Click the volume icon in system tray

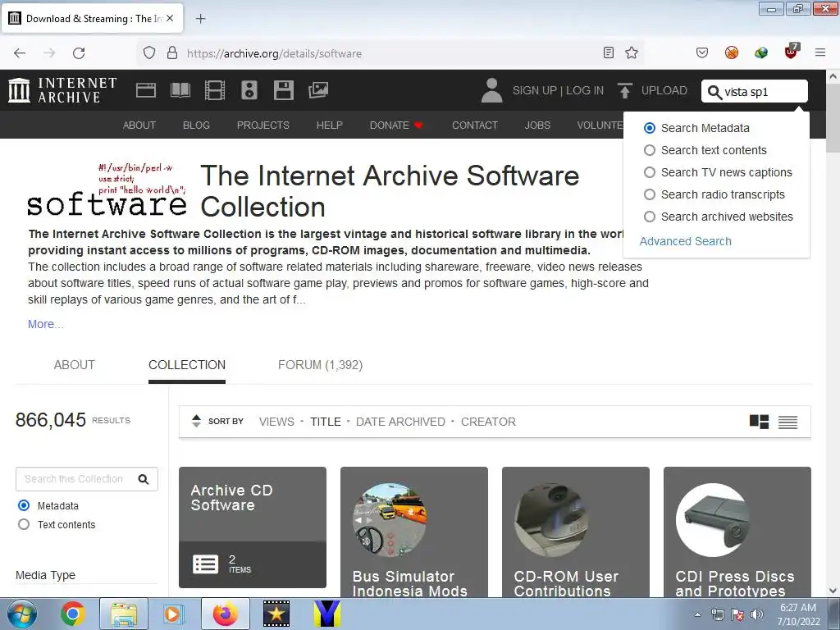tap(757, 615)
